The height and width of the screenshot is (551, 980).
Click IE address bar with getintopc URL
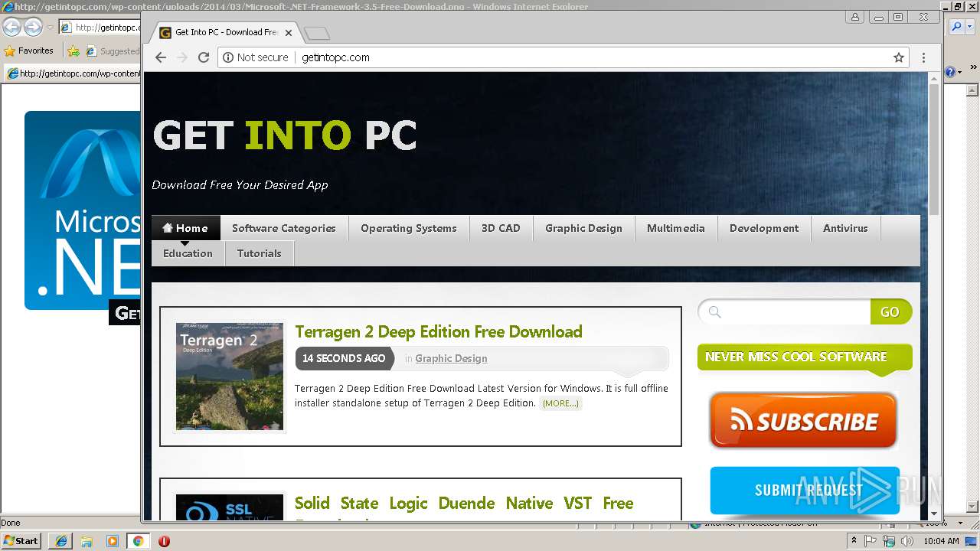(100, 28)
